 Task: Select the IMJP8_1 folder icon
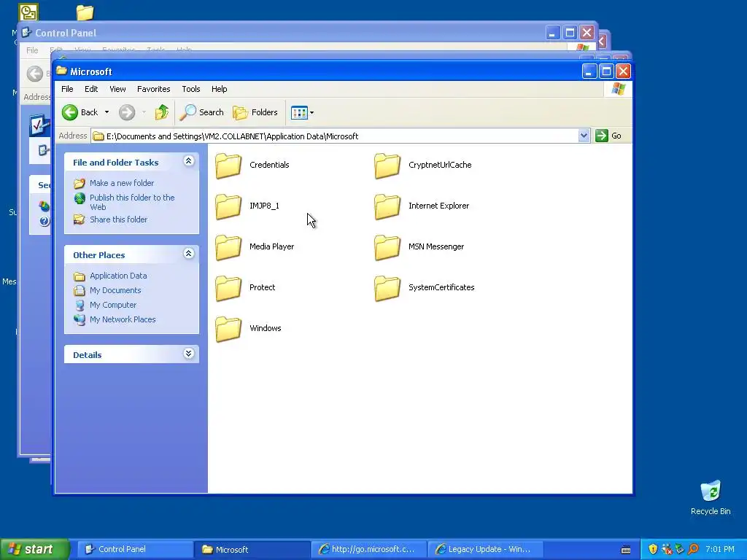(228, 206)
